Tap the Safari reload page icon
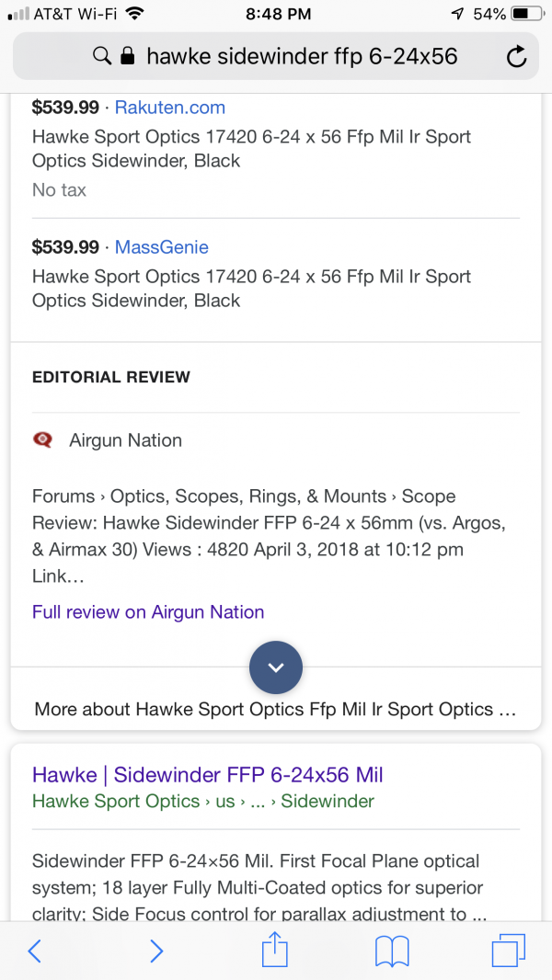 pos(516,57)
